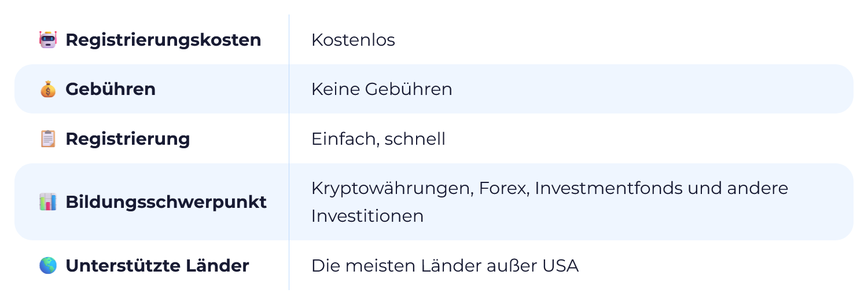
Task: Click the Kostenlos value
Action: tap(353, 40)
